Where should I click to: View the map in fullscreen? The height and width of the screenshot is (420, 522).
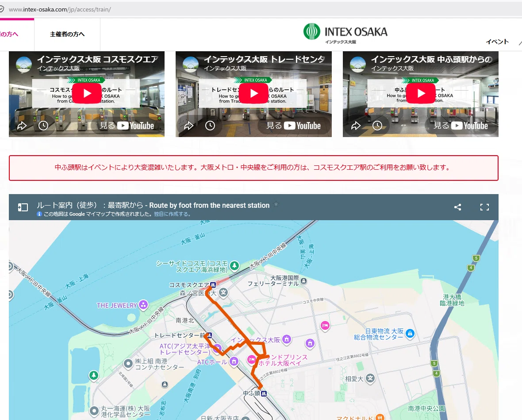485,207
